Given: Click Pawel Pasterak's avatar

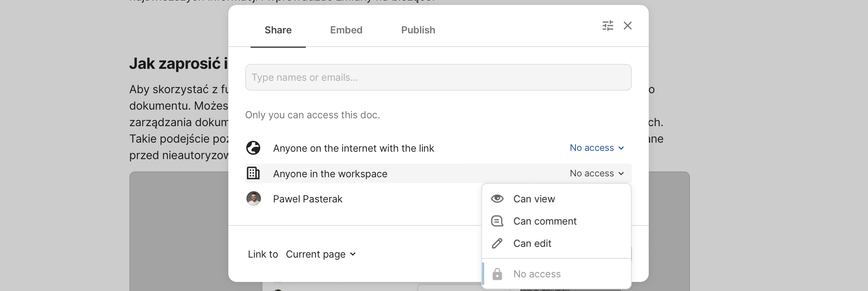Looking at the screenshot, I should pyautogui.click(x=253, y=199).
